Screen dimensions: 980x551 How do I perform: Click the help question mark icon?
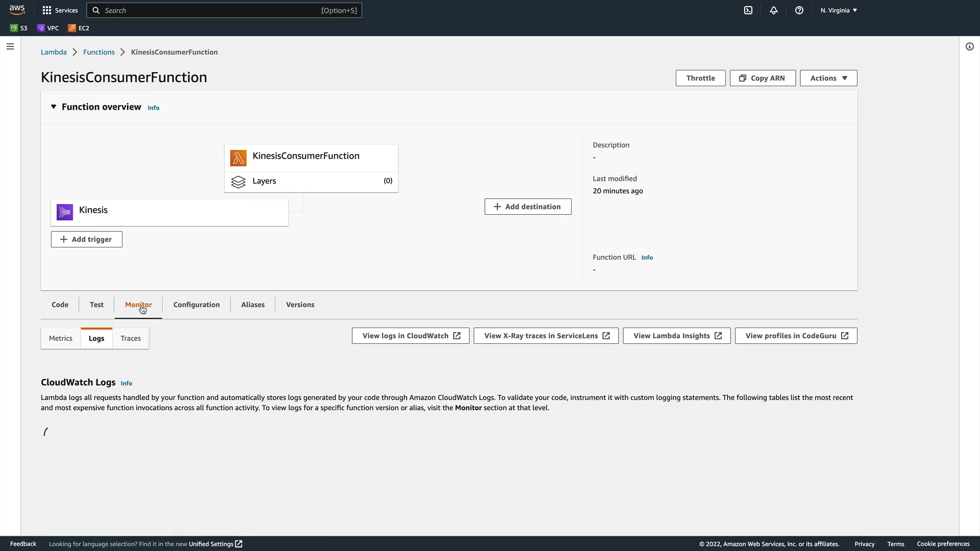coord(799,10)
